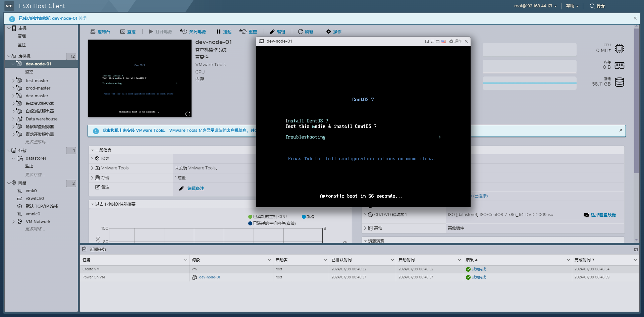644x317 pixels.
Task: Click 选择磁盘映像 select disk image link
Action: 603,215
